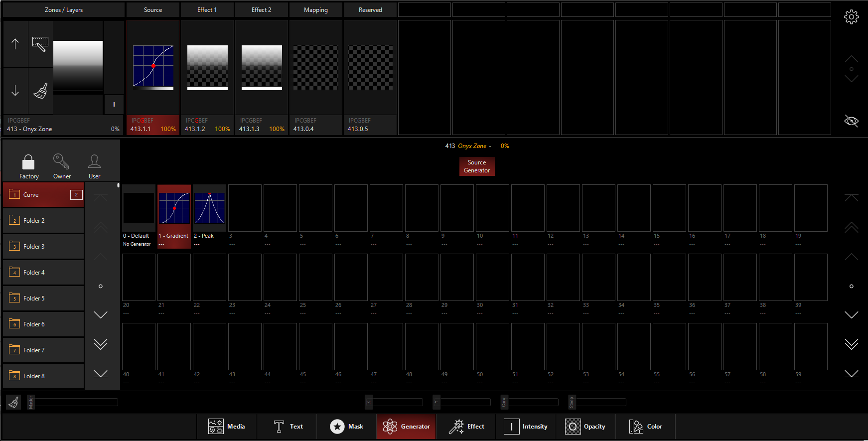Show Factory locked presets
This screenshot has height=441, width=868.
pos(29,166)
